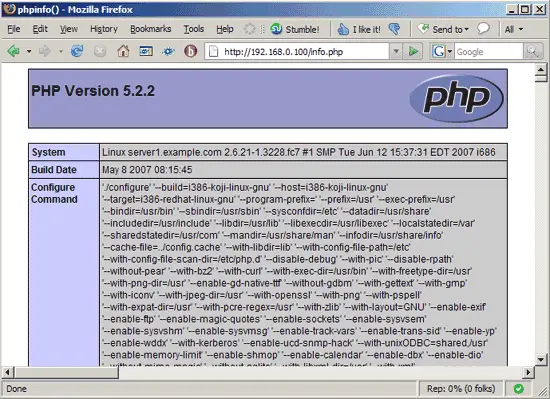
Task: Open the Forward history dropdown arrow
Action: point(61,52)
